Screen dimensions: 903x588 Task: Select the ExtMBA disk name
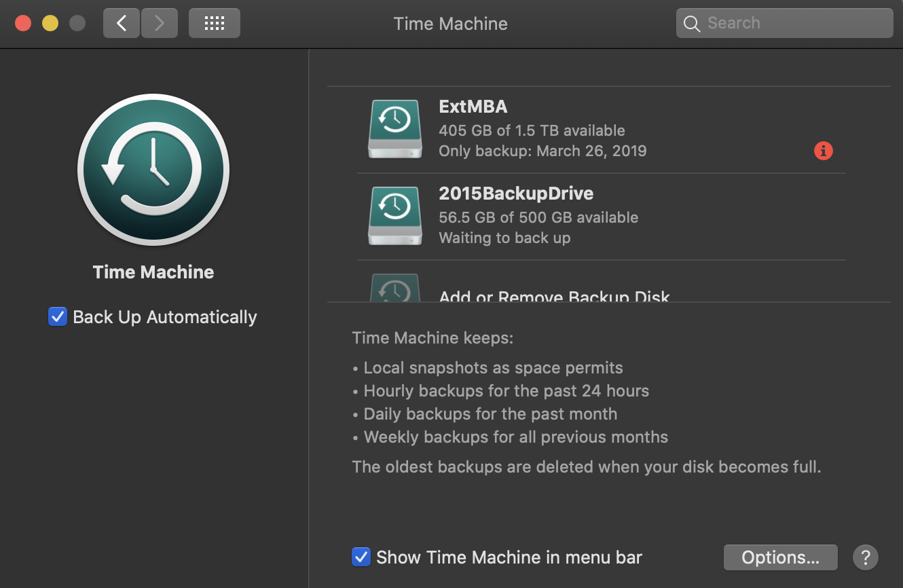tap(473, 107)
